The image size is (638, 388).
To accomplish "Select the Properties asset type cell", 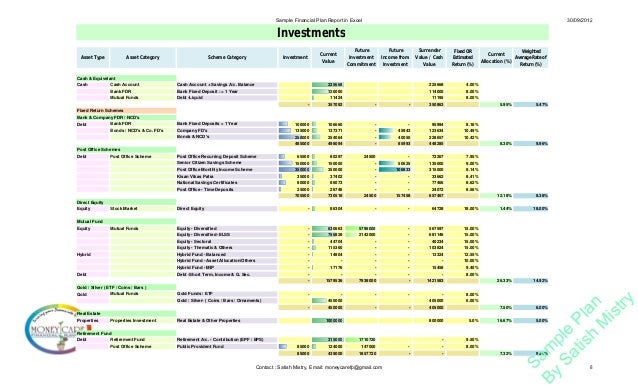I will (93, 320).
